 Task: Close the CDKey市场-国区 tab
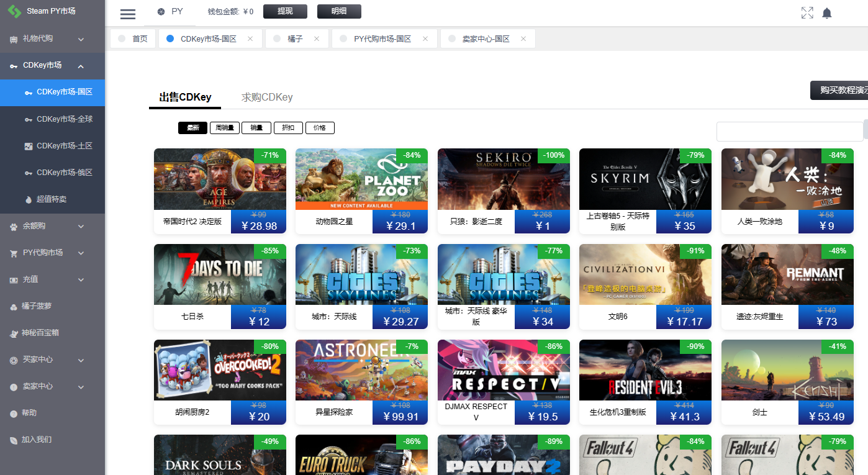pos(250,38)
